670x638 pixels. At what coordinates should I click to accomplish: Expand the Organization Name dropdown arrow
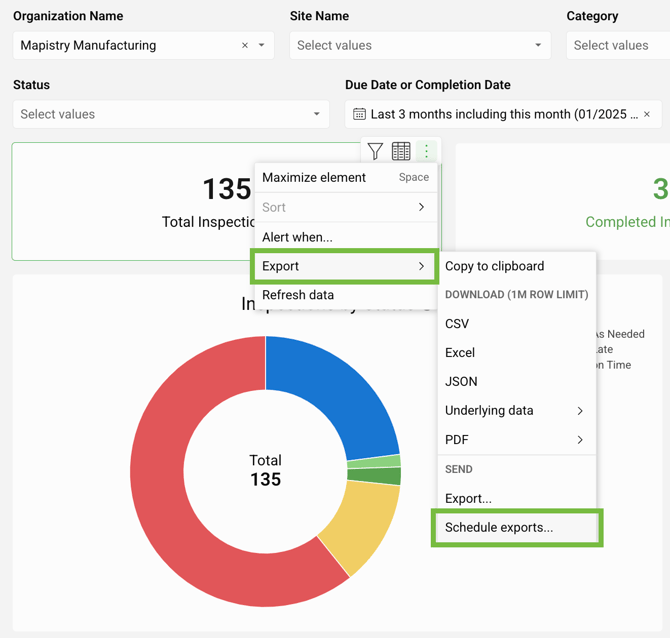[262, 45]
